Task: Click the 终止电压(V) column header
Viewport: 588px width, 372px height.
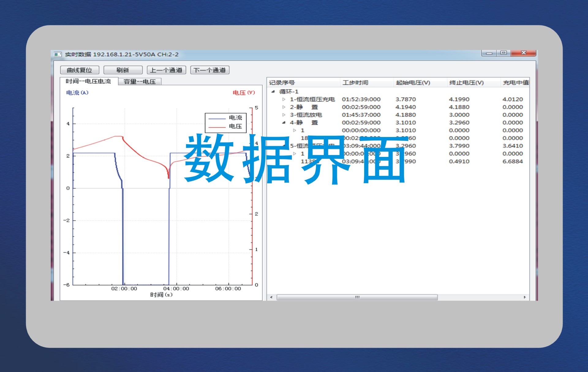Action: 466,83
